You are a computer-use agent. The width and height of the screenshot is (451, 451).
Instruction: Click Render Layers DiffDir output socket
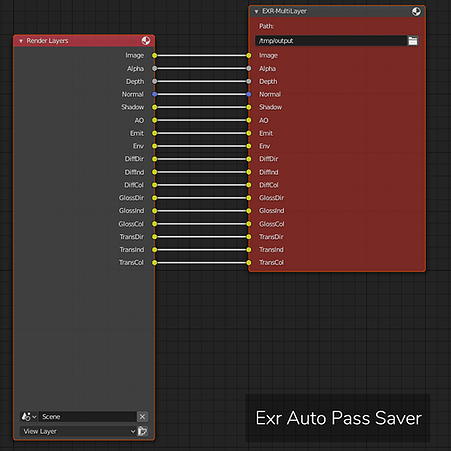coord(154,159)
